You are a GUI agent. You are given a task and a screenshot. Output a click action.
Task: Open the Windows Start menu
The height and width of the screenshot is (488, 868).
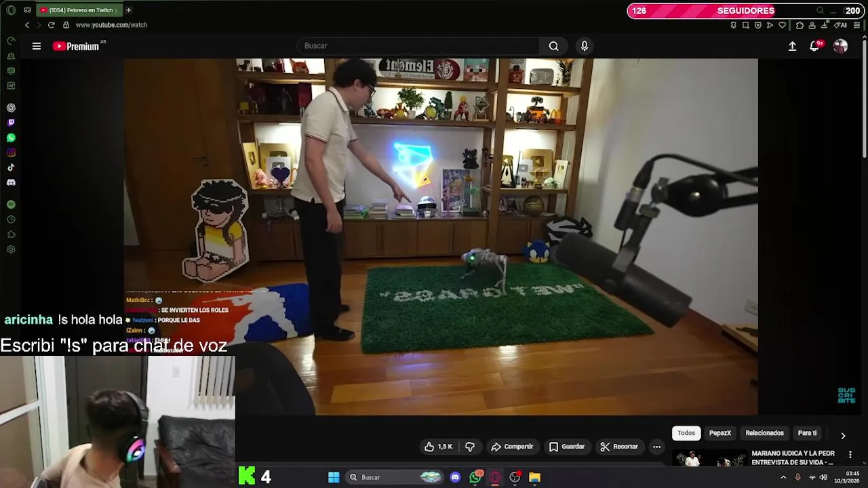coord(334,477)
